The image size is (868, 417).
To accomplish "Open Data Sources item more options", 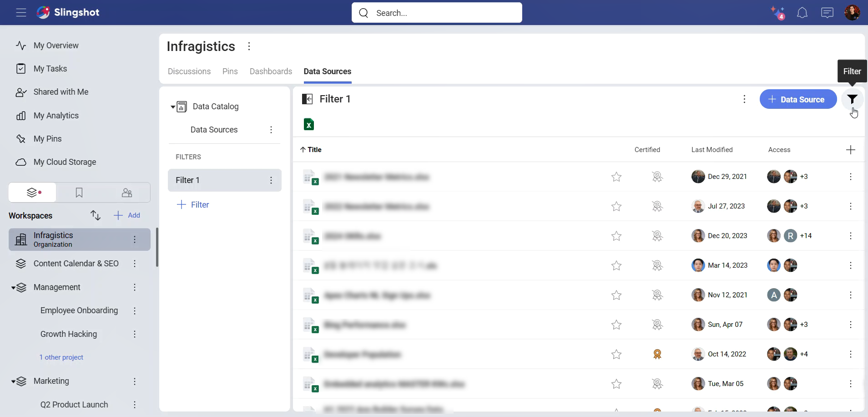I will click(271, 130).
